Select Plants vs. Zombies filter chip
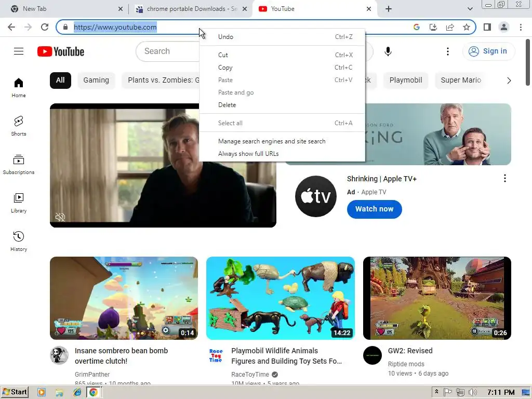The height and width of the screenshot is (399, 532). tap(161, 81)
